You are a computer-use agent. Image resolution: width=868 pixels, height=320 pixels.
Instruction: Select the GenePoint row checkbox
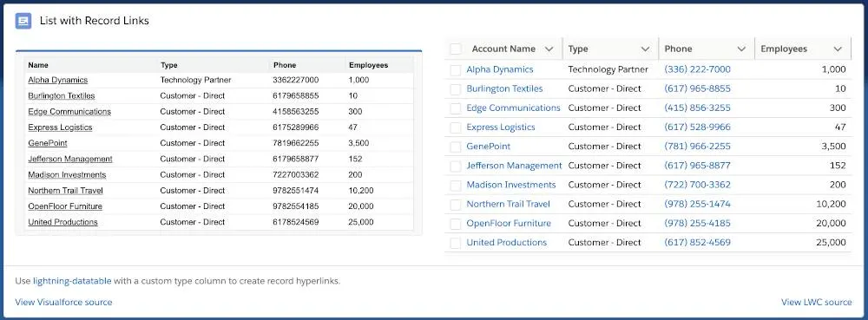coord(456,147)
